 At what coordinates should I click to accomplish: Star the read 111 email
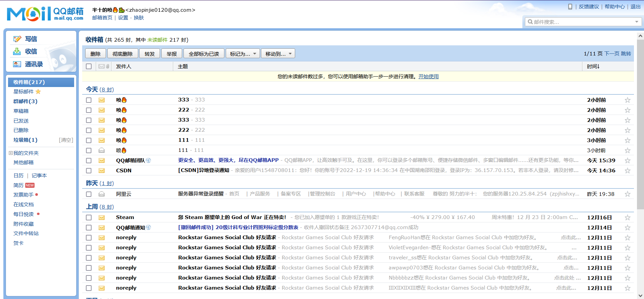click(x=628, y=151)
